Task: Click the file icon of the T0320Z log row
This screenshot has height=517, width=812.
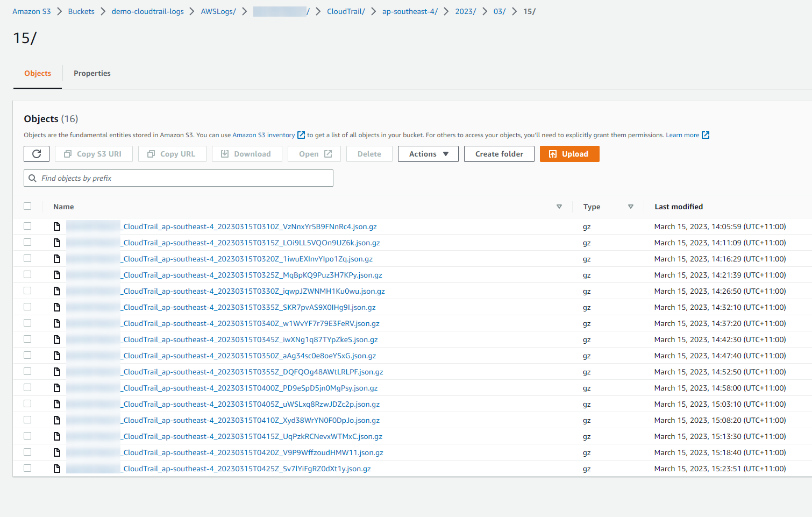Action: click(x=57, y=259)
